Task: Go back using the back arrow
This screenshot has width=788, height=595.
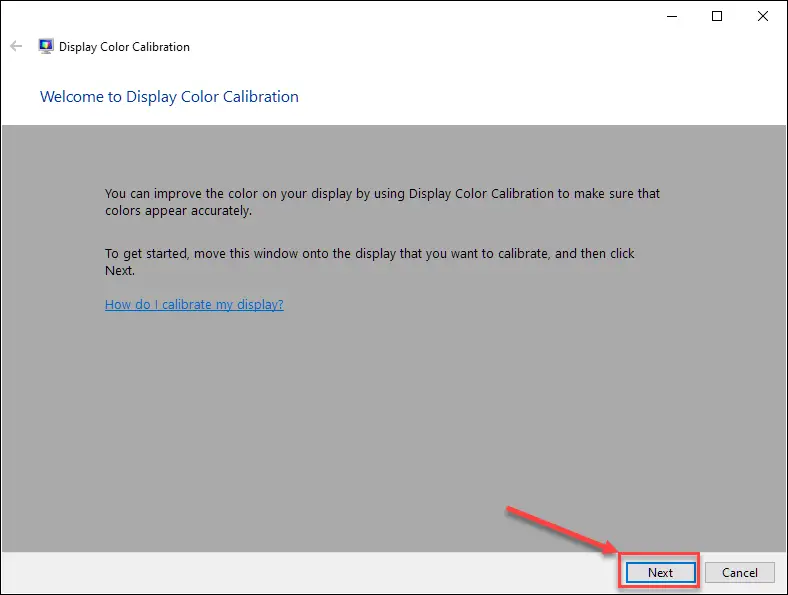Action: 16,46
